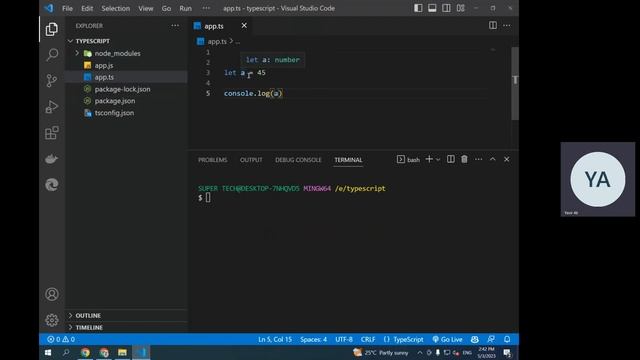Kill the terminal with the trash icon
This screenshot has width=640, height=360.
[x=464, y=159]
